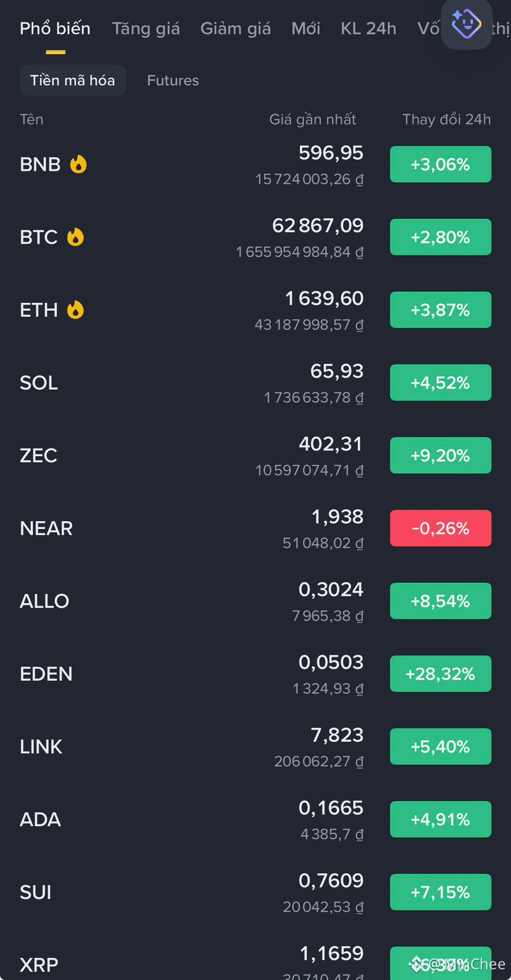This screenshot has width=511, height=980.
Task: Tap the +9,20% badge for ZEC
Action: (441, 455)
